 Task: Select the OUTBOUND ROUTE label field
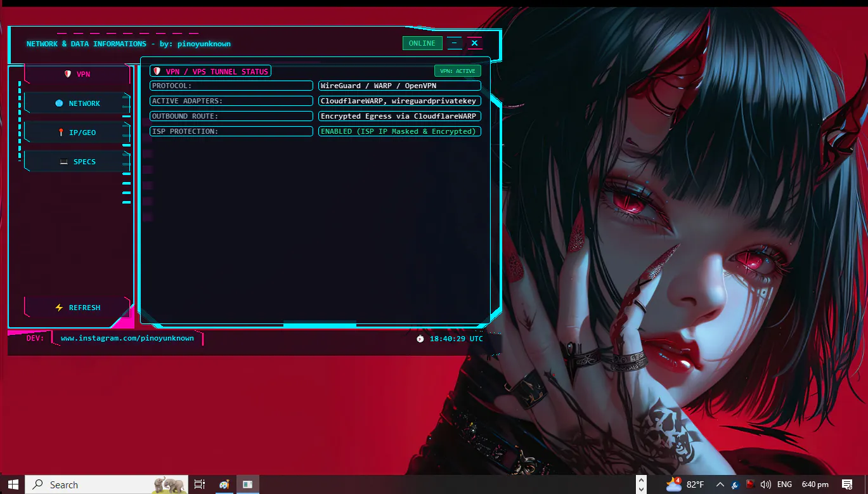click(231, 116)
